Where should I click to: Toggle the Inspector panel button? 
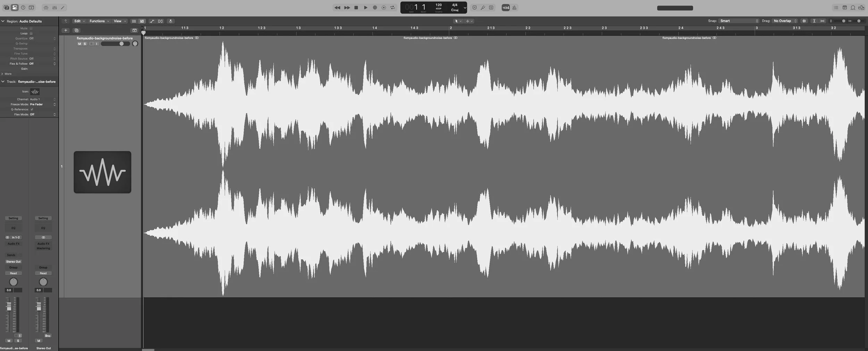tap(15, 8)
